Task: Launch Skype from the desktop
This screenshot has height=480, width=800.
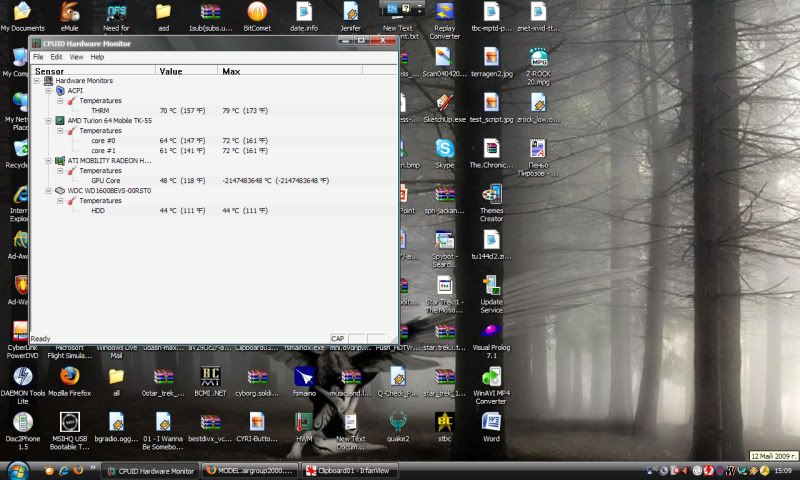Action: point(444,149)
